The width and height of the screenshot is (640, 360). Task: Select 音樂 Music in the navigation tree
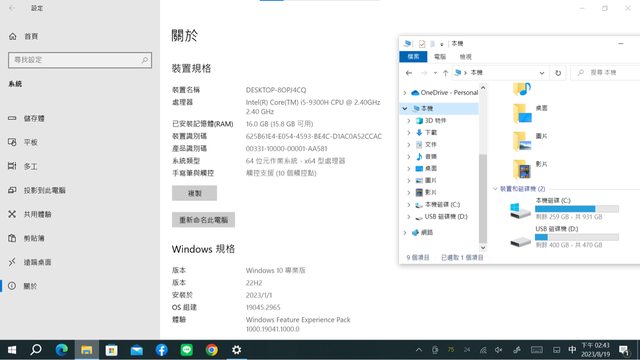[x=427, y=156]
